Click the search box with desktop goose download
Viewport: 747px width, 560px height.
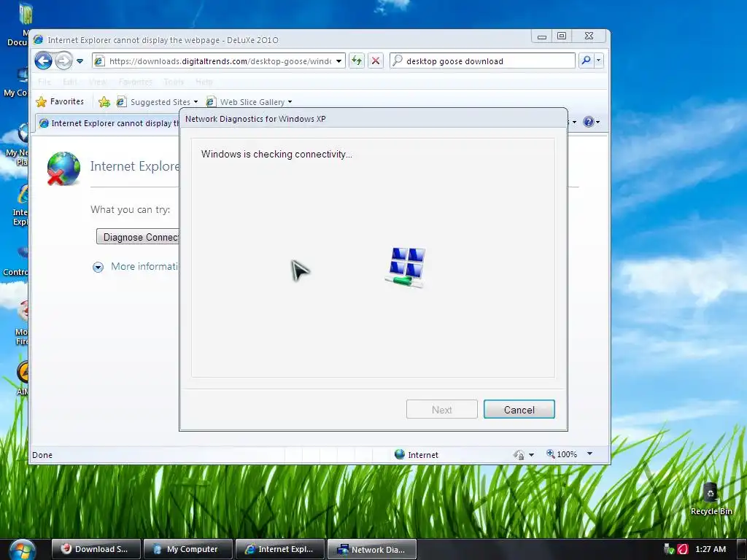[x=482, y=61]
